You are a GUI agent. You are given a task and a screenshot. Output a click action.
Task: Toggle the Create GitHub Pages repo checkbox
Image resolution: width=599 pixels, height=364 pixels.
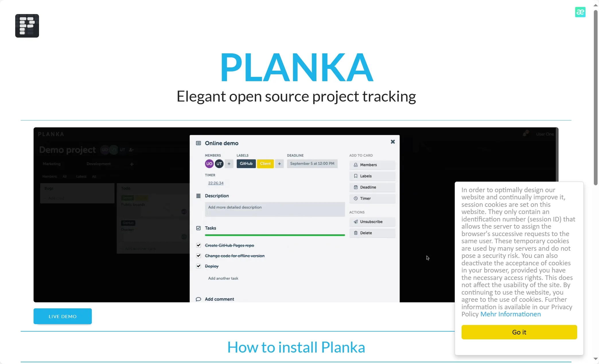pos(199,245)
